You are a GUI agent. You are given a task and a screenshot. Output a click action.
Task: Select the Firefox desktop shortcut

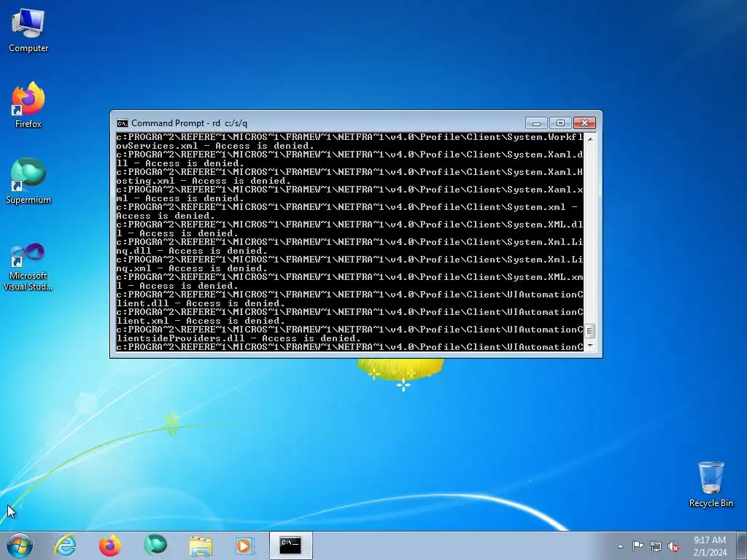[28, 105]
